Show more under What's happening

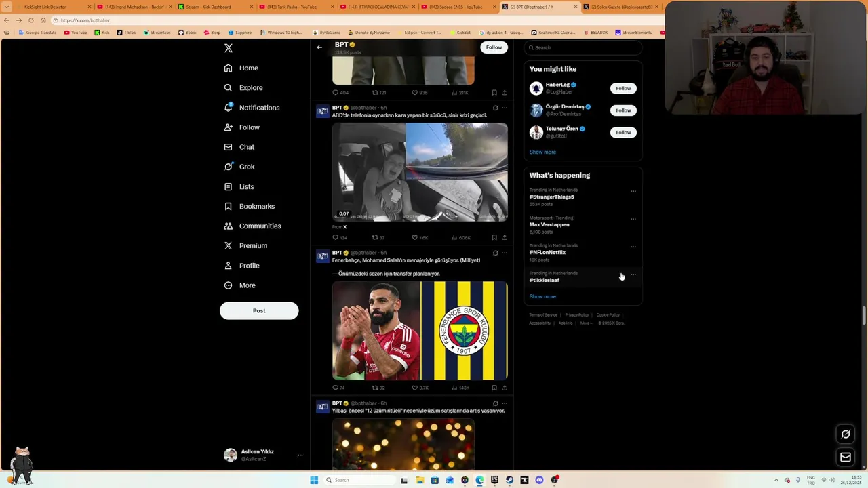(x=542, y=296)
